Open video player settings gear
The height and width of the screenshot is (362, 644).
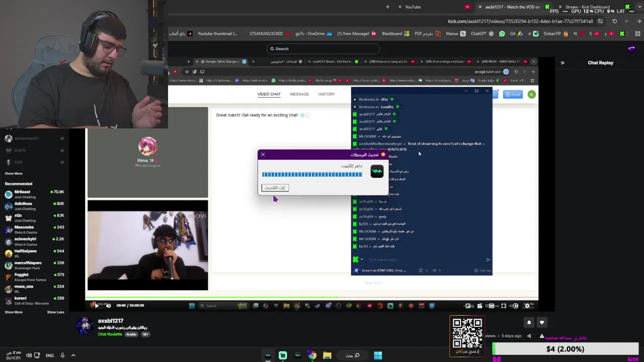(x=527, y=306)
